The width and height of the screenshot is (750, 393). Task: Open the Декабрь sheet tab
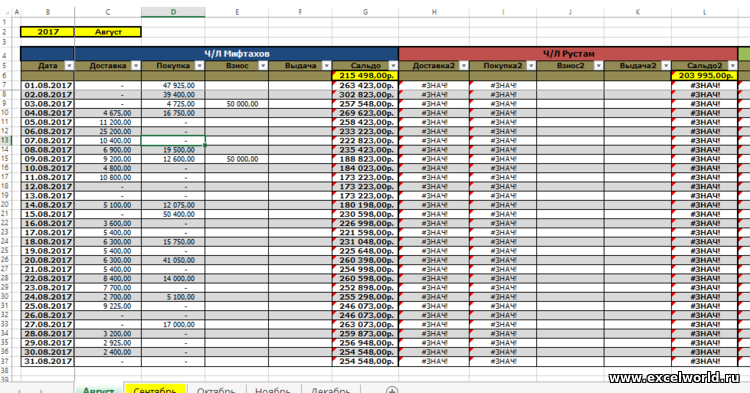pyautogui.click(x=331, y=389)
